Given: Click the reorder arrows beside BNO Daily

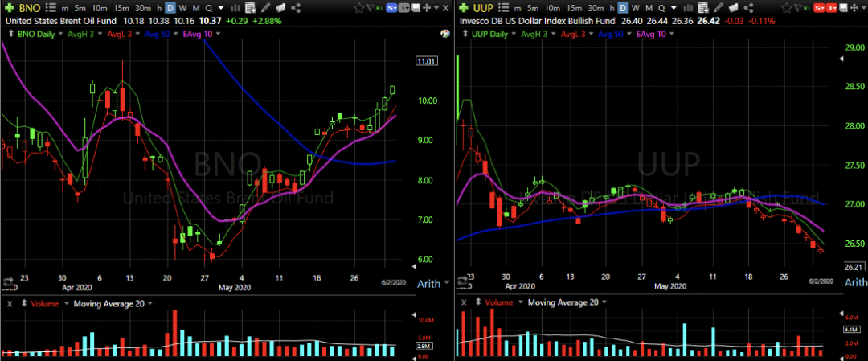Looking at the screenshot, I should (x=11, y=34).
